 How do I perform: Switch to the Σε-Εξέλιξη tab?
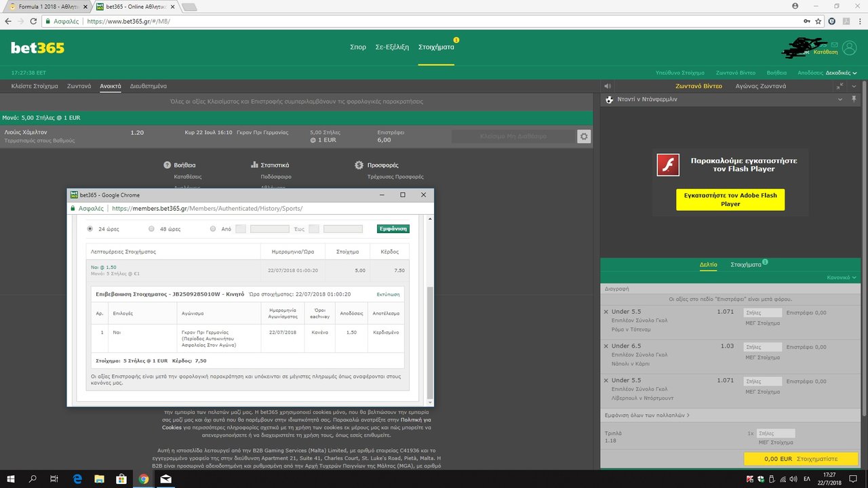click(392, 47)
